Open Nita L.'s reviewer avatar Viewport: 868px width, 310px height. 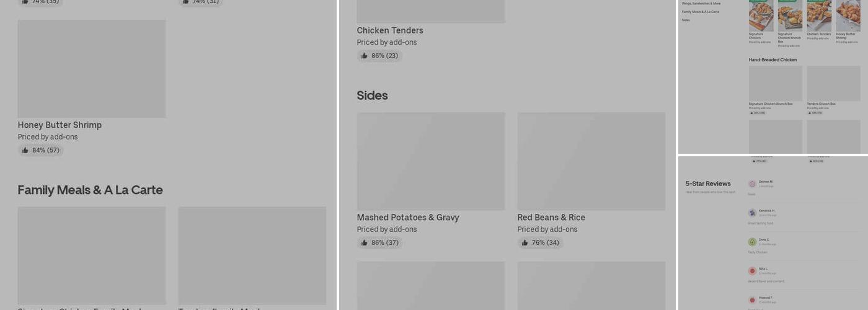(x=752, y=271)
